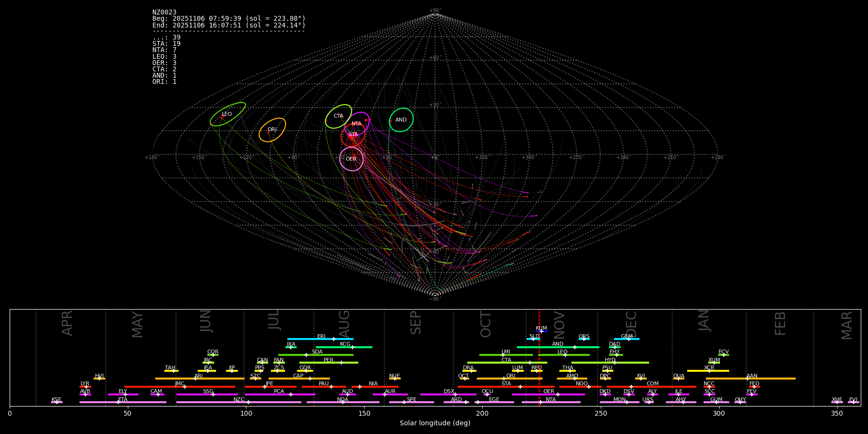The width and height of the screenshot is (868, 434).
Task: Select the NOO shower bar on the timeline
Action: (x=581, y=386)
